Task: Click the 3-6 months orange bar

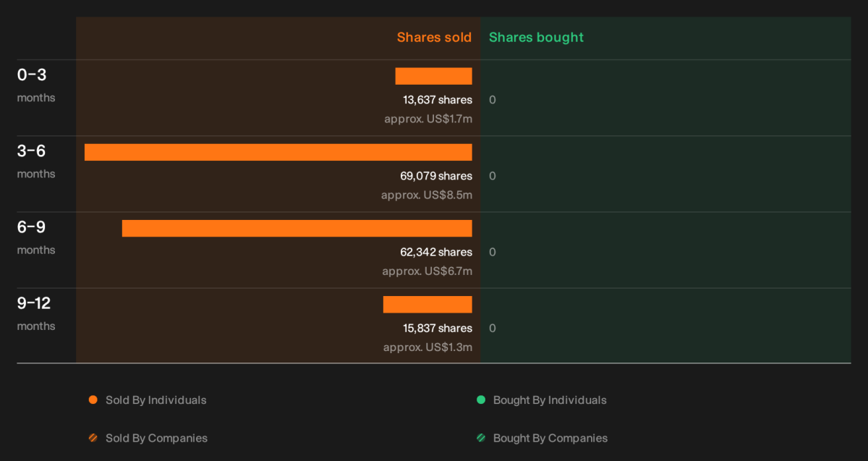Action: (278, 152)
